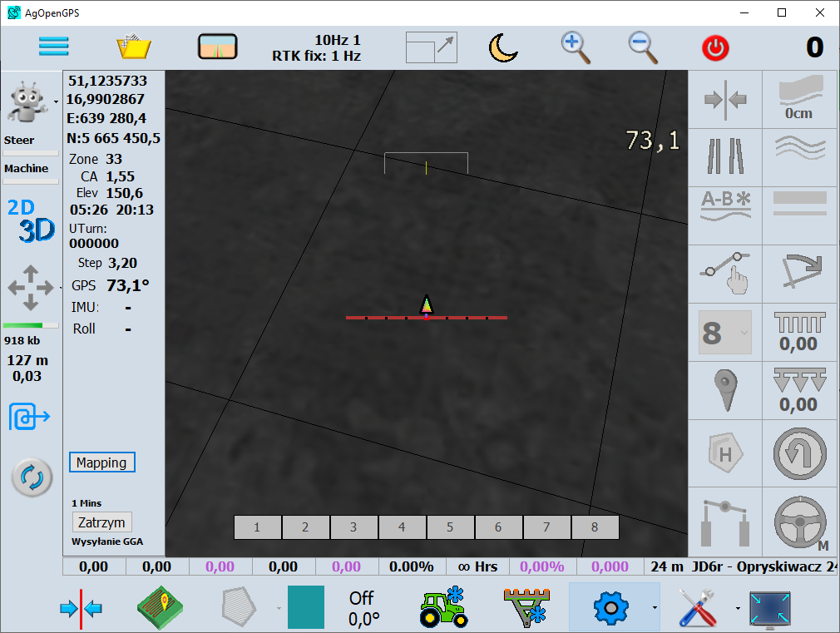840x633 pixels.
Task: Click the zoom in magnifier
Action: pos(576,47)
